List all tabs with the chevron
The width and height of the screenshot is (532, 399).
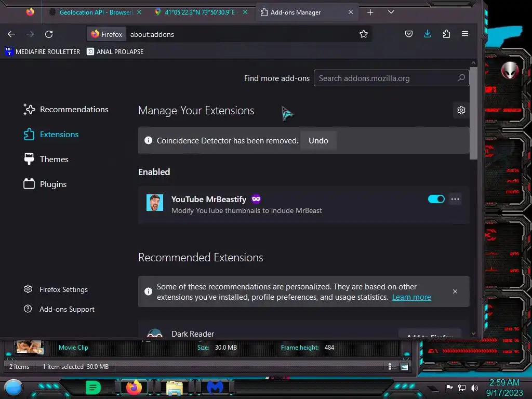point(391,12)
